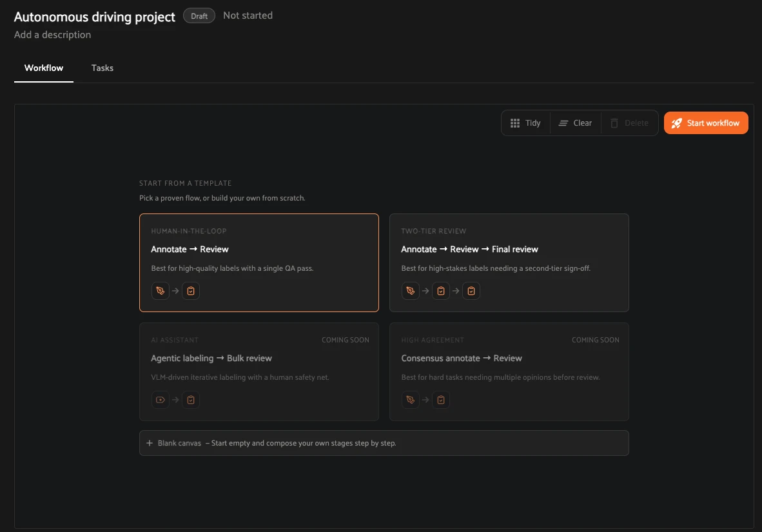
Task: Click 'Pick a proven flow' subtitle text
Action: pyautogui.click(x=222, y=198)
